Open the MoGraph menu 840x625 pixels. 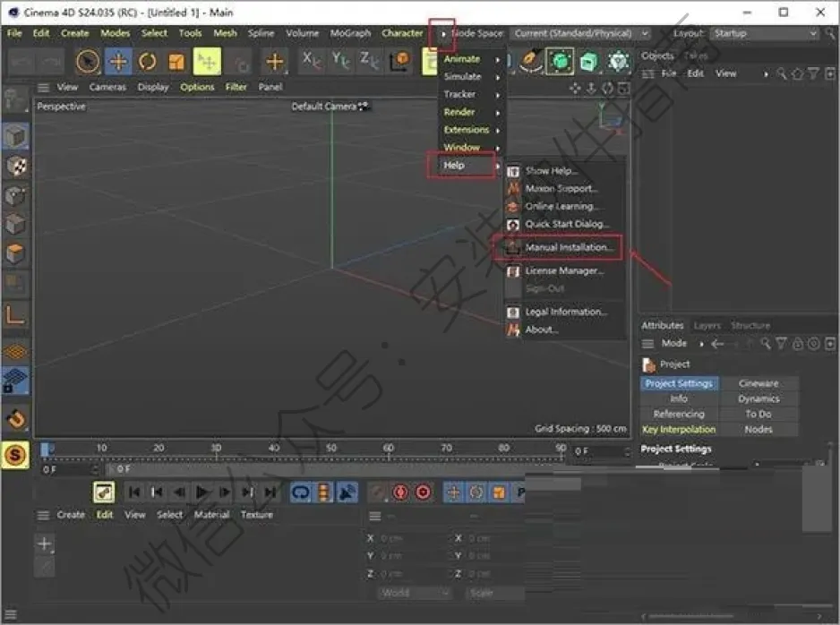click(350, 33)
